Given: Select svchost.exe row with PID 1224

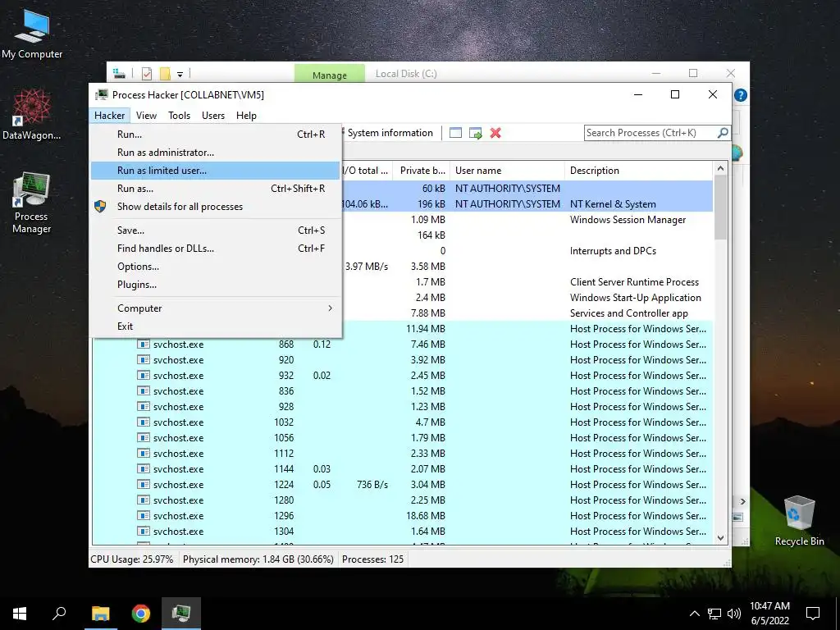Looking at the screenshot, I should pos(403,484).
